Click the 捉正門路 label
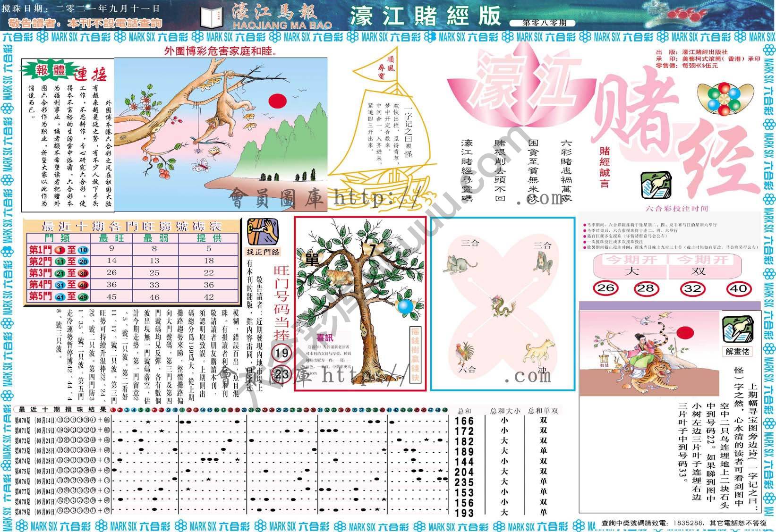This screenshot has width=776, height=532. (263, 252)
